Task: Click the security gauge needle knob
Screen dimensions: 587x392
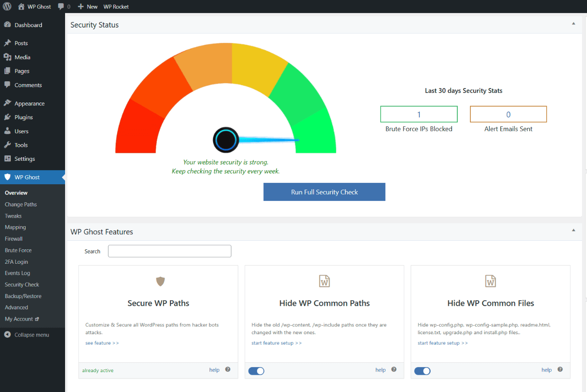Action: coord(225,140)
